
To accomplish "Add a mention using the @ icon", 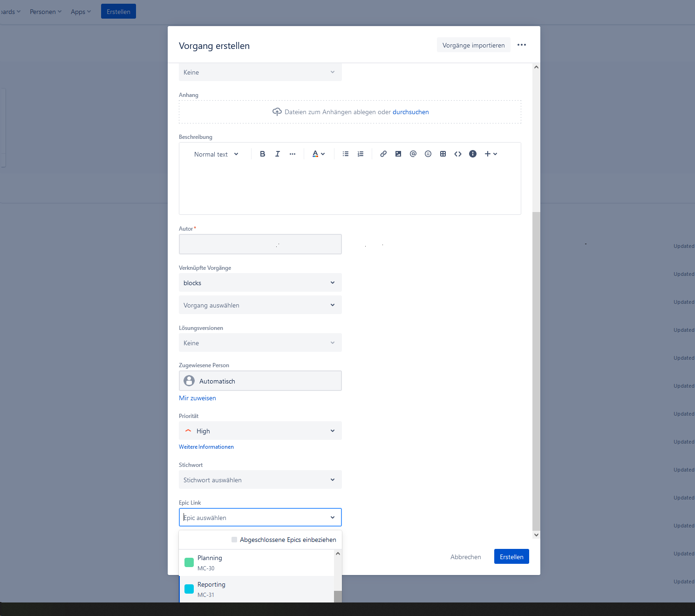I will click(413, 154).
